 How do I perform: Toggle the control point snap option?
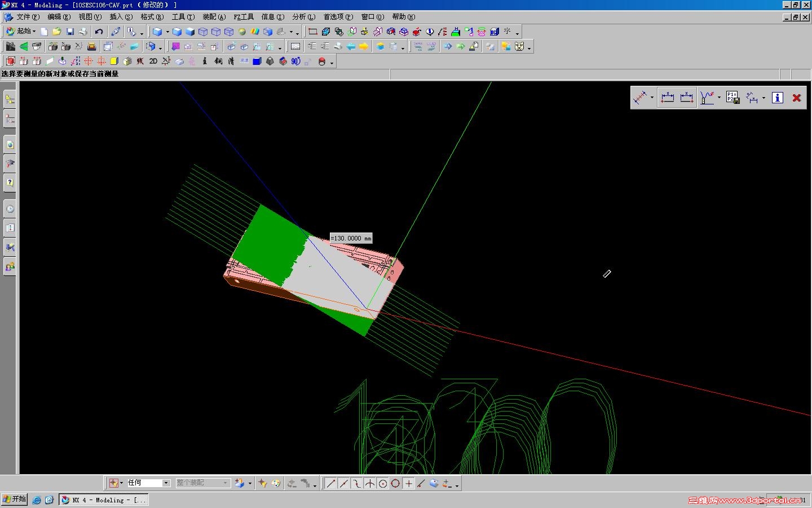coord(356,483)
